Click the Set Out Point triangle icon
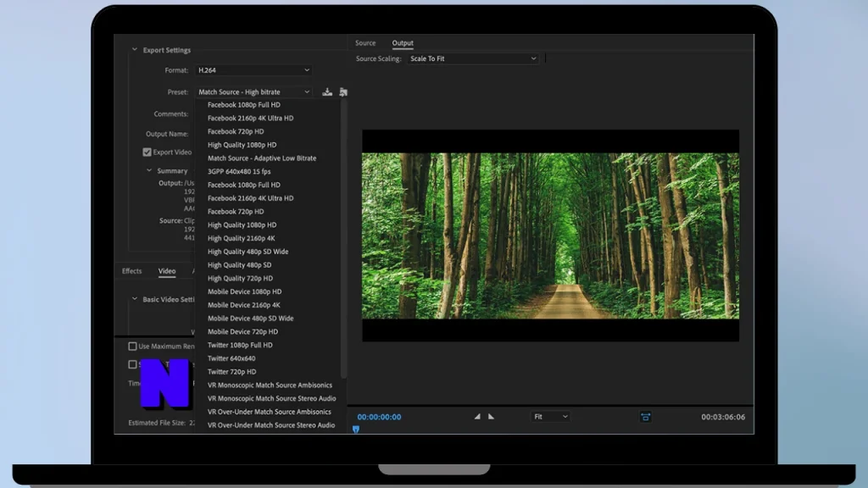 click(x=491, y=417)
